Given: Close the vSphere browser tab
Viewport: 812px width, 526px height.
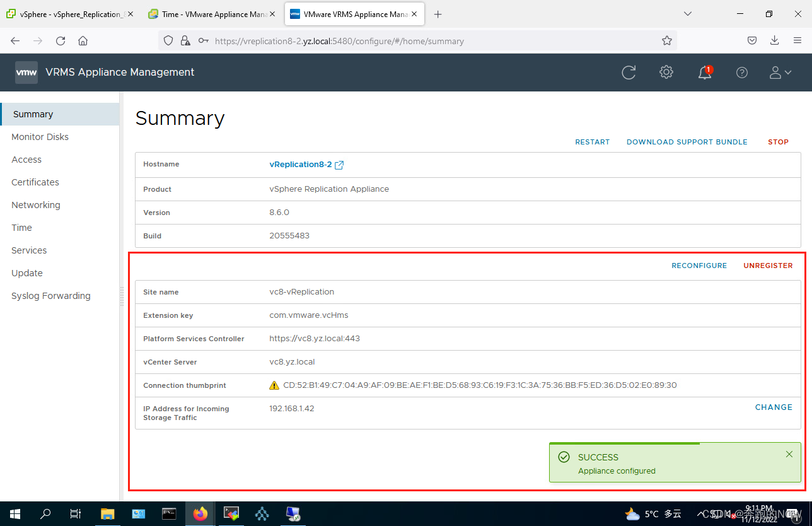Looking at the screenshot, I should click(130, 14).
